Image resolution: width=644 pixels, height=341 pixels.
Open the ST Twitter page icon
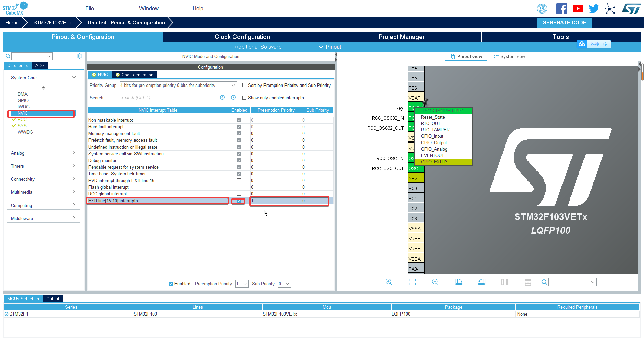click(594, 9)
